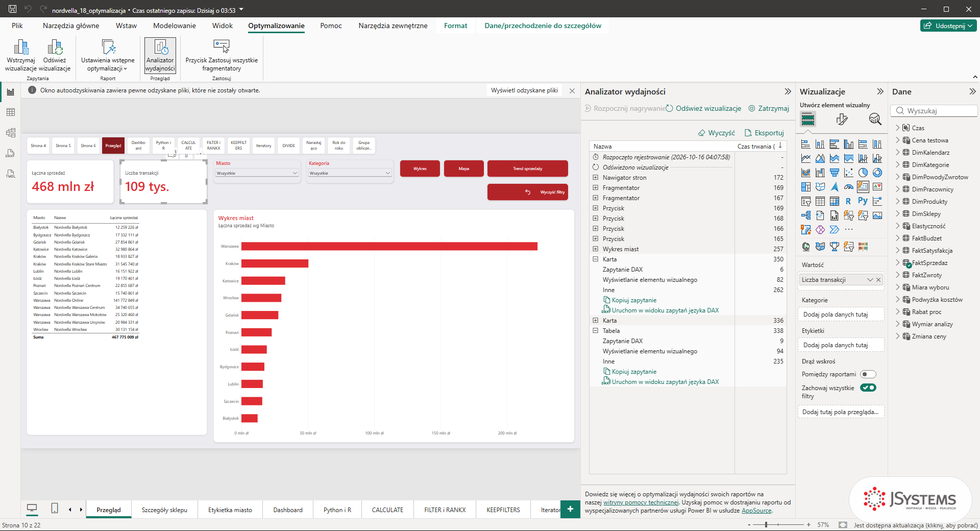Select the slicer visual icon
The height and width of the screenshot is (531, 980).
click(805, 201)
